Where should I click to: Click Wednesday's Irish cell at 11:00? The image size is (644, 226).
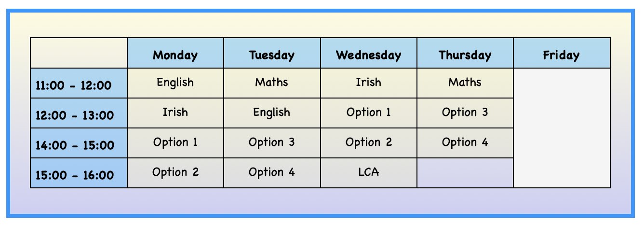369,83
